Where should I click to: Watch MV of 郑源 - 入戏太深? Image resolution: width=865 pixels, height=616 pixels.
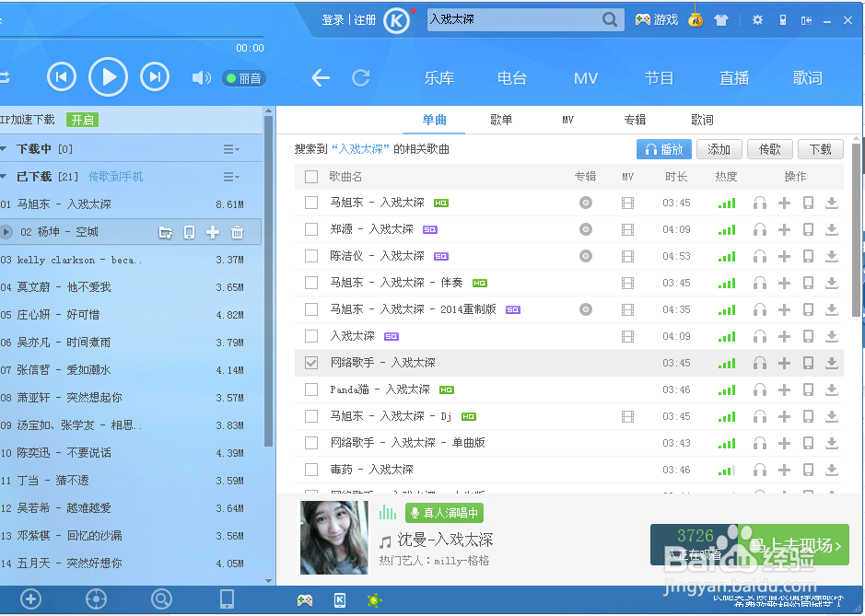pos(627,229)
